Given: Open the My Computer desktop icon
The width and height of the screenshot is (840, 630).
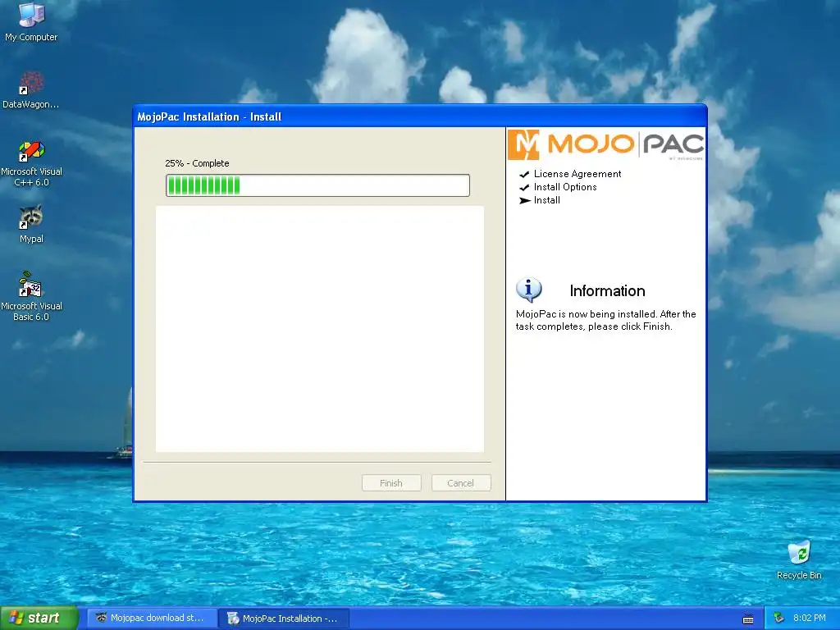Looking at the screenshot, I should (31, 21).
